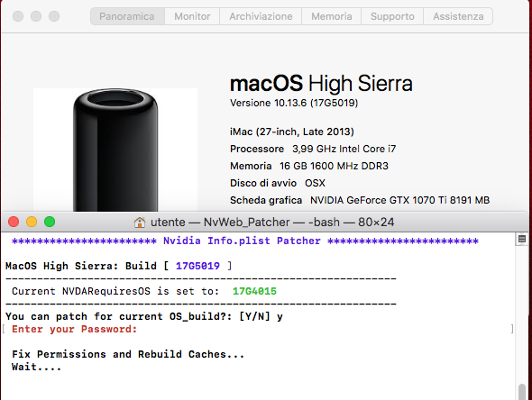Click the iMac (27-inch, Late 2013) text
The height and width of the screenshot is (400, 532).
click(292, 132)
